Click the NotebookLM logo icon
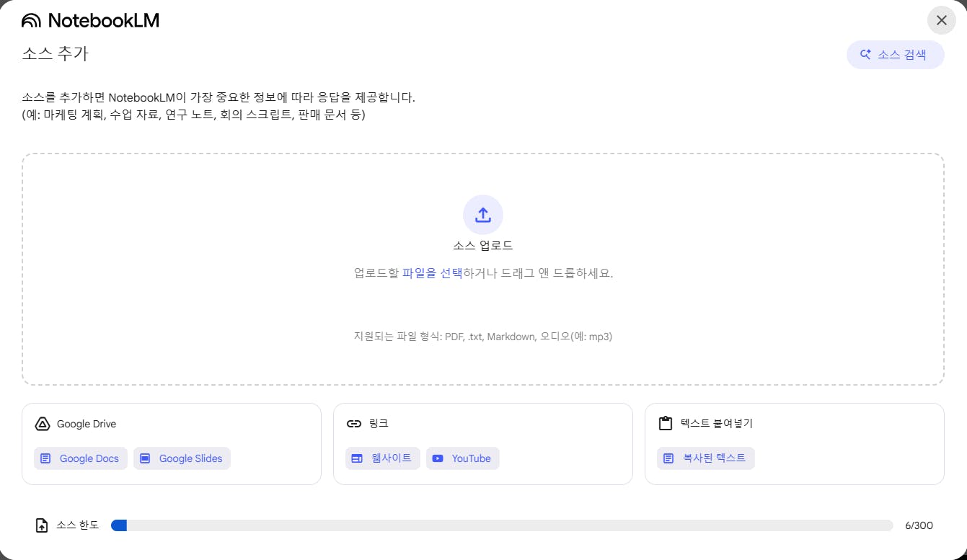The image size is (967, 560). 30,19
